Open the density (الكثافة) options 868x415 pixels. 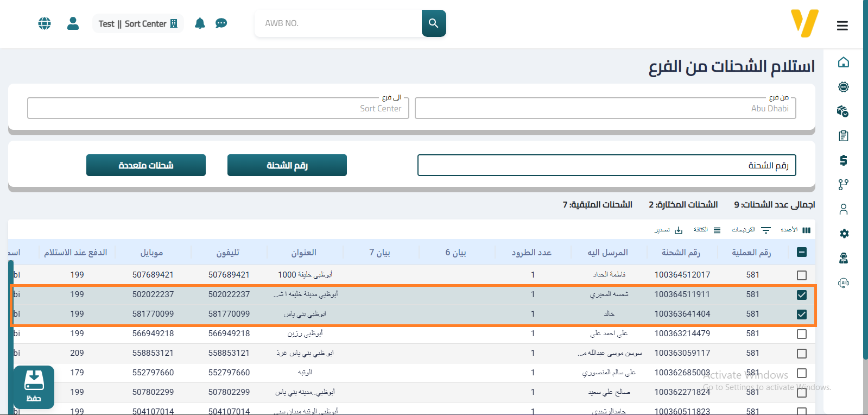707,230
